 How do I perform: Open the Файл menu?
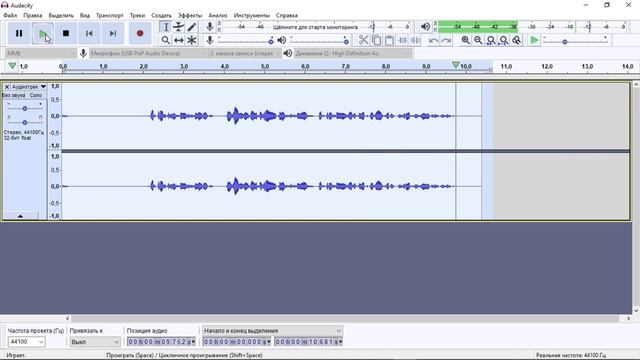[10, 16]
